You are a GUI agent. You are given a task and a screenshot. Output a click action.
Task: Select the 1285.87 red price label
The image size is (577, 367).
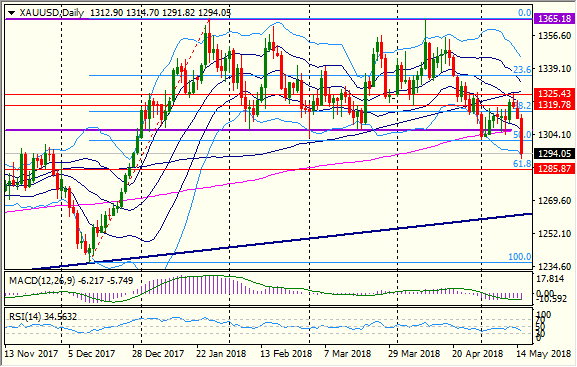(x=555, y=169)
